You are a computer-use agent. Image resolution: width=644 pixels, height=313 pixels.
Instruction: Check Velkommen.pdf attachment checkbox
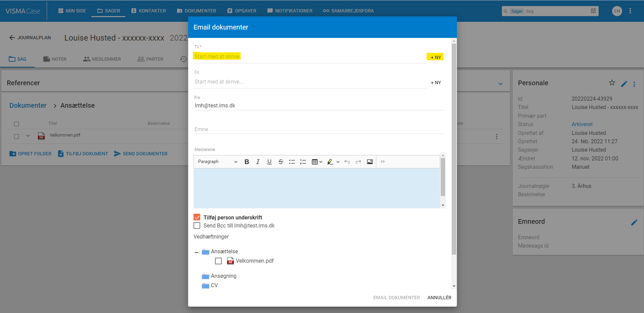(218, 261)
